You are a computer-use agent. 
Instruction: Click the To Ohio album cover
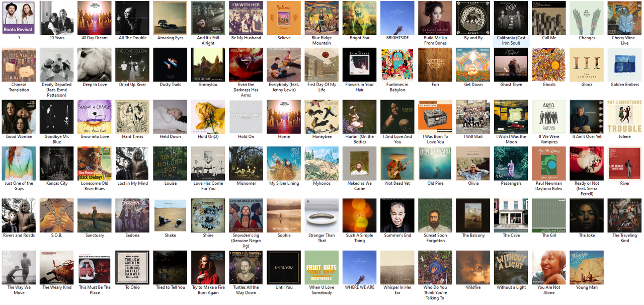click(x=132, y=267)
